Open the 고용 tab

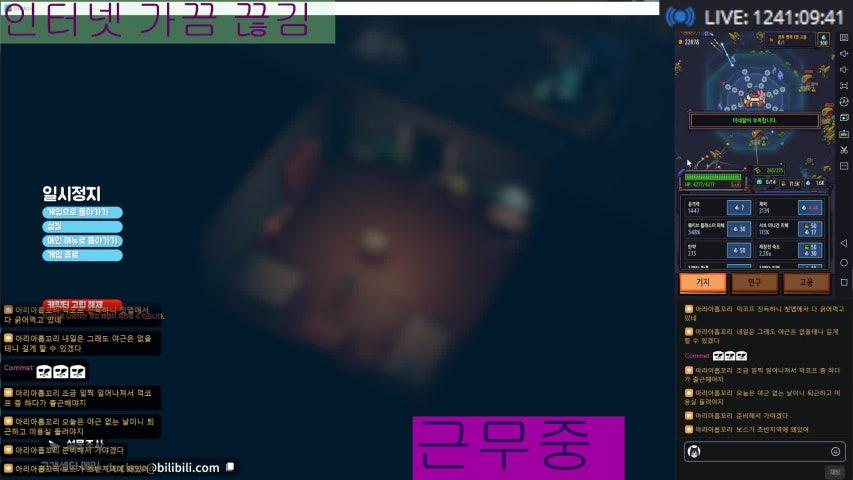coord(806,282)
